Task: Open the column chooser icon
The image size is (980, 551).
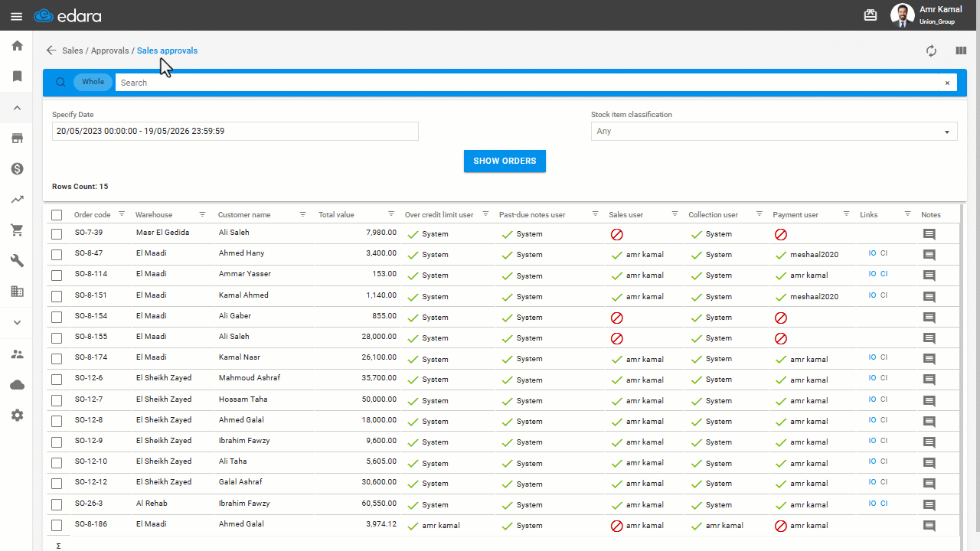Action: click(961, 51)
